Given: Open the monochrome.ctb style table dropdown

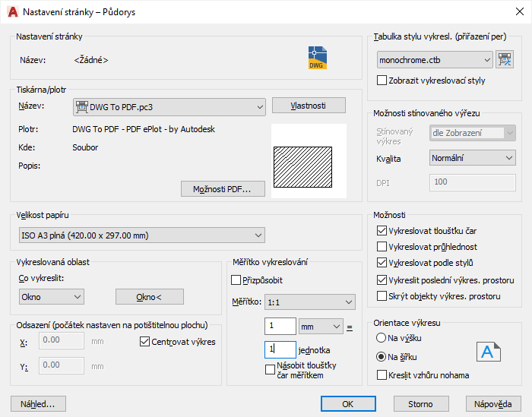Looking at the screenshot, I should 435,60.
